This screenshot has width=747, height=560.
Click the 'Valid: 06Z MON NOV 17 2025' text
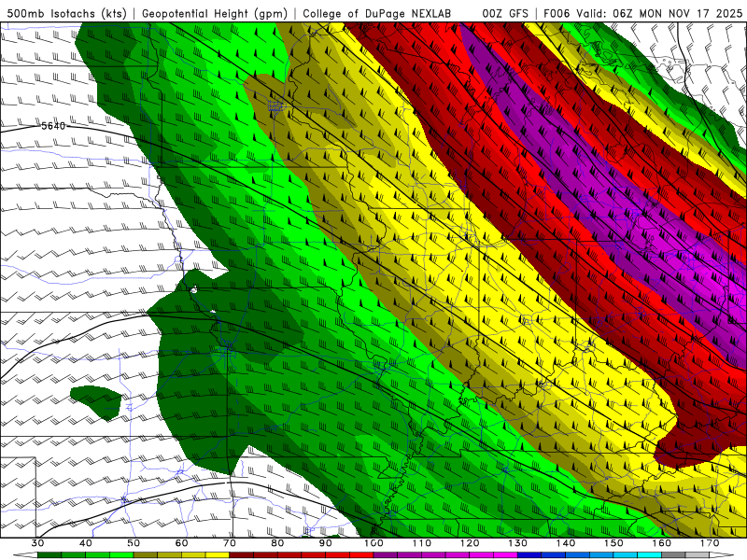659,13
